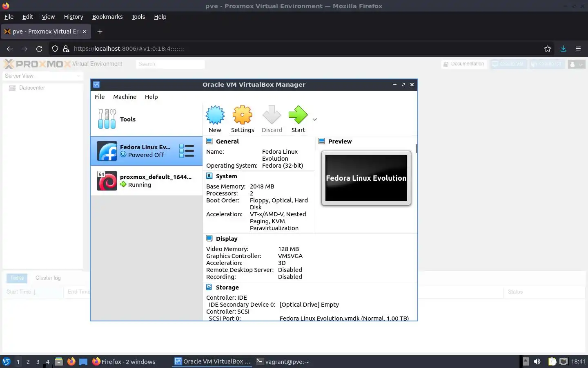Click the tracking protection shield icon
588x368 pixels.
pos(55,49)
